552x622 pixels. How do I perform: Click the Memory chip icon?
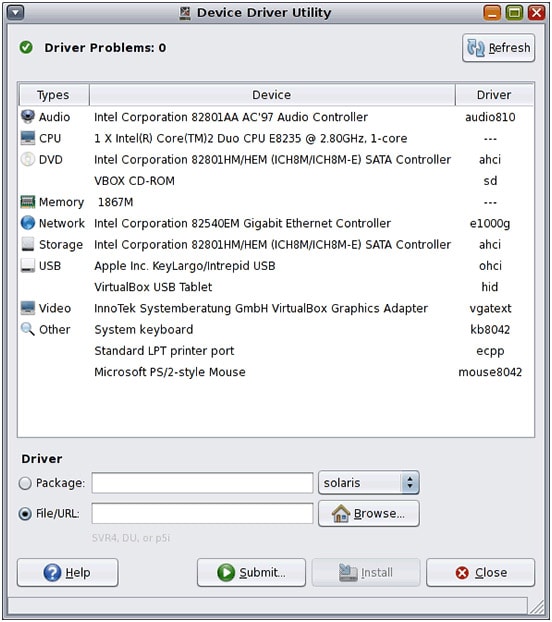(x=28, y=202)
